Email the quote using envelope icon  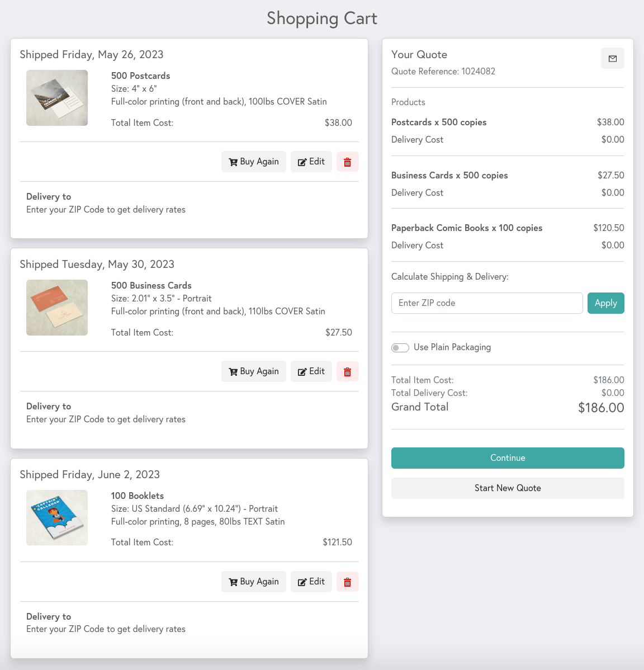pos(612,59)
